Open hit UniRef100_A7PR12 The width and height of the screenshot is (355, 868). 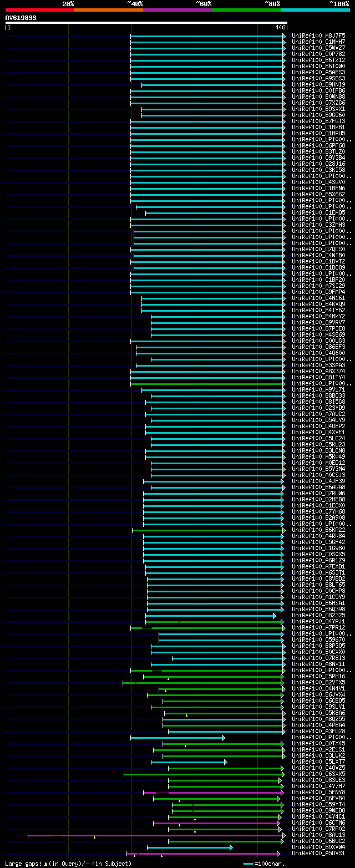(318, 627)
